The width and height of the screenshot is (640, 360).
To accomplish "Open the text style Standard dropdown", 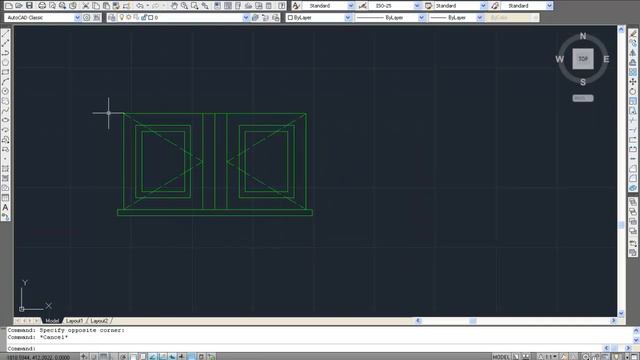I will (x=351, y=6).
